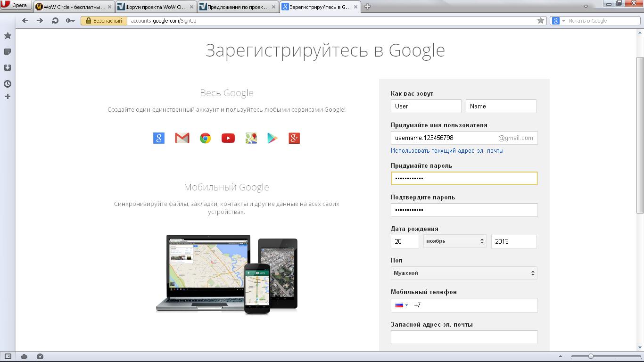This screenshot has width=644, height=362.
Task: Open the password manager key icon
Action: 70,20
